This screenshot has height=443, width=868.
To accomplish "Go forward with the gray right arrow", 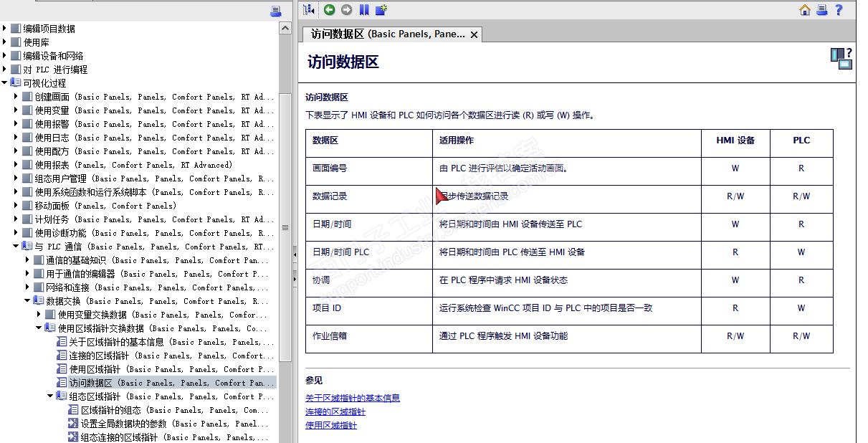I will click(x=346, y=9).
